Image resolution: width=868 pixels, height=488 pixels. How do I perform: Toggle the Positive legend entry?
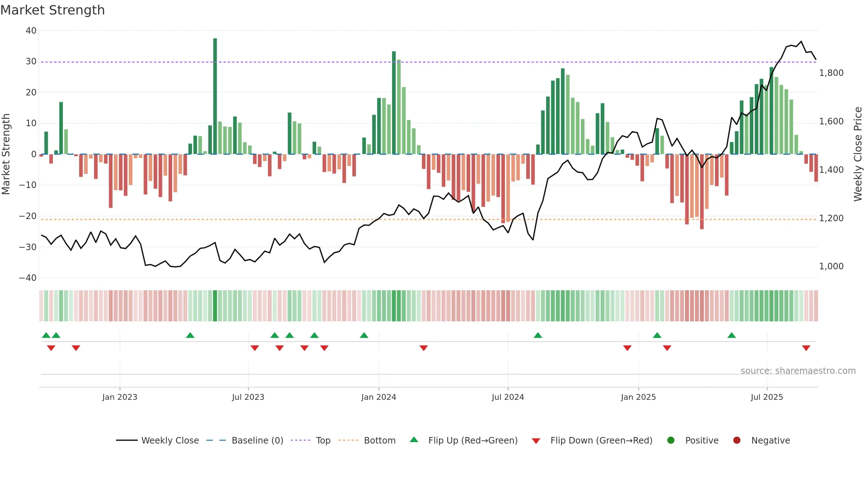[693, 440]
